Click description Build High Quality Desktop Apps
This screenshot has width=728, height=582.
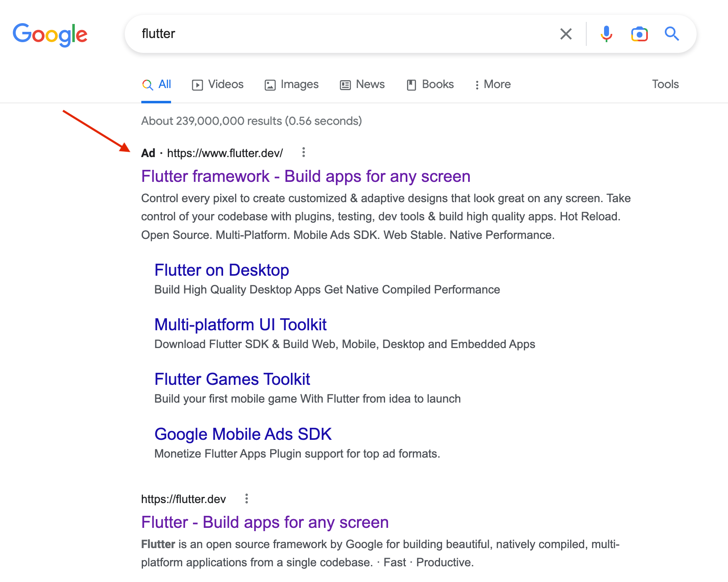pyautogui.click(x=327, y=290)
